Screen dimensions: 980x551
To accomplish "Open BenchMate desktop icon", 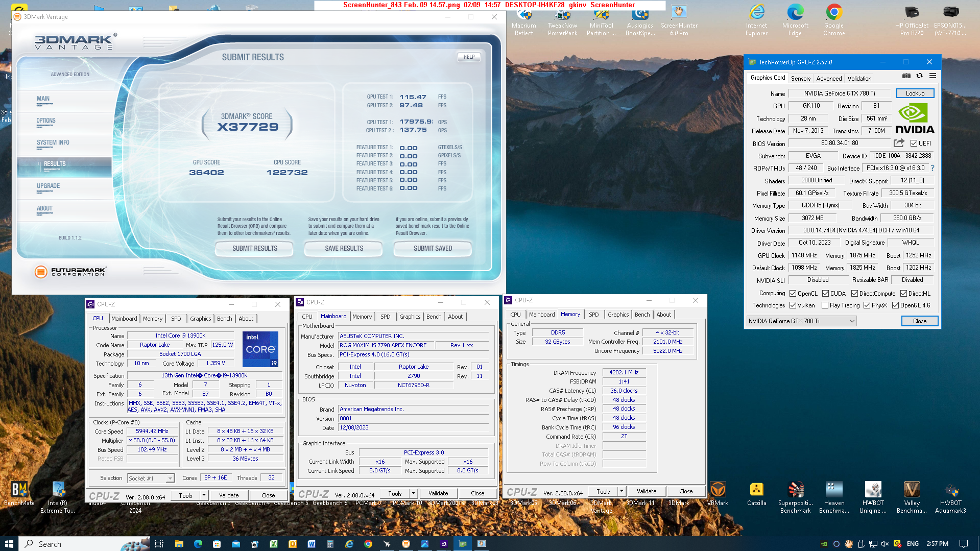I will pos(19,493).
